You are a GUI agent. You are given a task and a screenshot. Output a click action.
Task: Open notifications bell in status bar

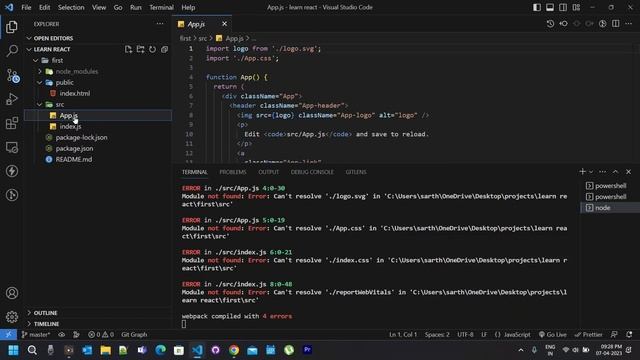click(x=629, y=335)
